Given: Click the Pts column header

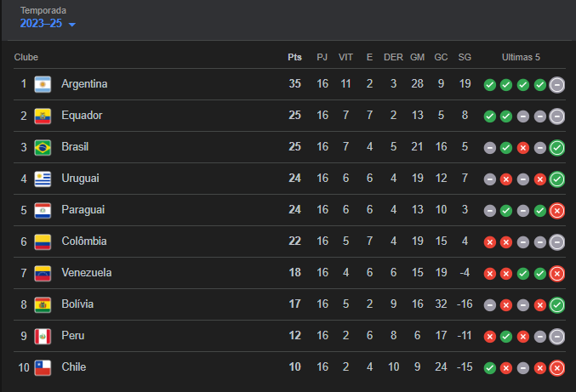Looking at the screenshot, I should tap(294, 57).
